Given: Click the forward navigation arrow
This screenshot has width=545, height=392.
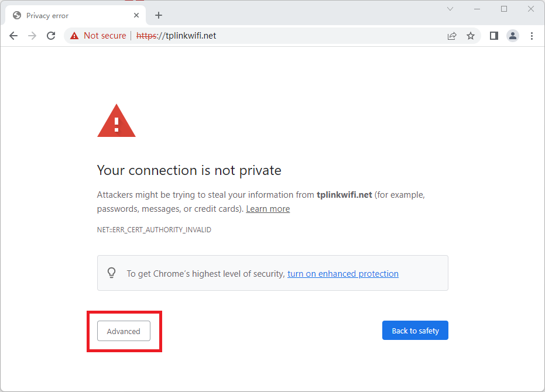Looking at the screenshot, I should click(32, 36).
